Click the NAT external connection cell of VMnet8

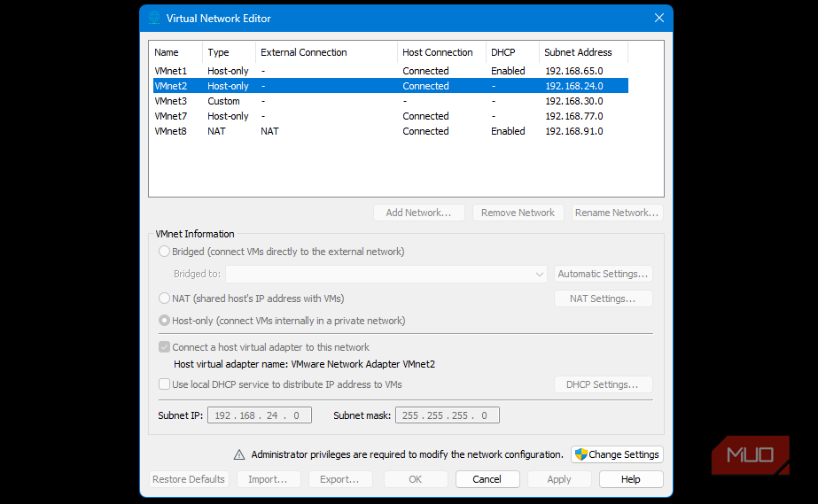269,131
